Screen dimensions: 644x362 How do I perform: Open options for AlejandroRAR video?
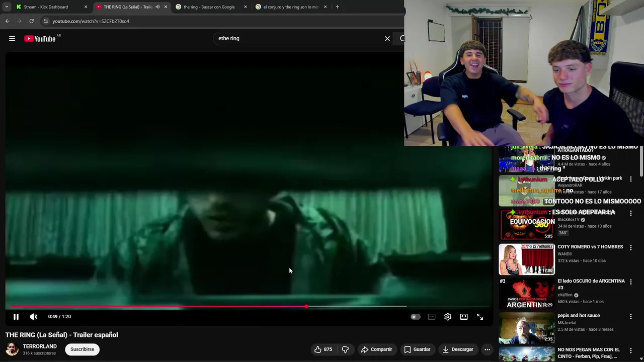pyautogui.click(x=630, y=179)
